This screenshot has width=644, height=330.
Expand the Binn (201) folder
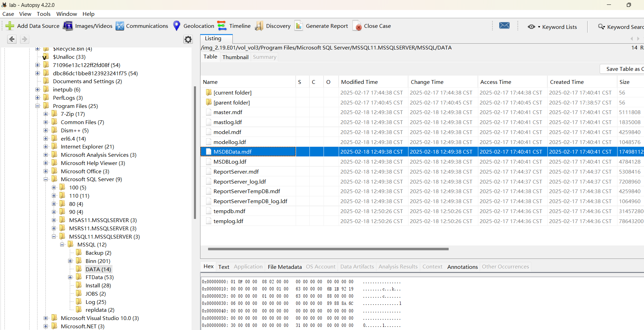(70, 261)
